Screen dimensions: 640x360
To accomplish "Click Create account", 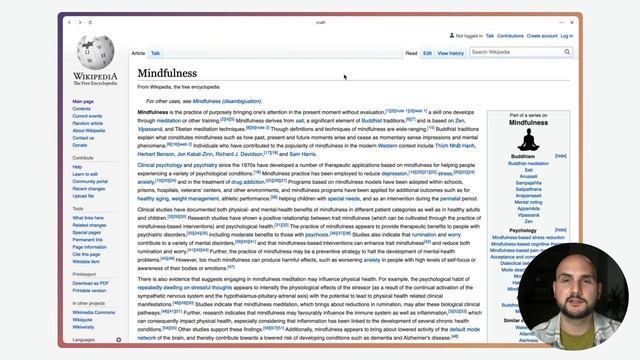I will (x=542, y=36).
